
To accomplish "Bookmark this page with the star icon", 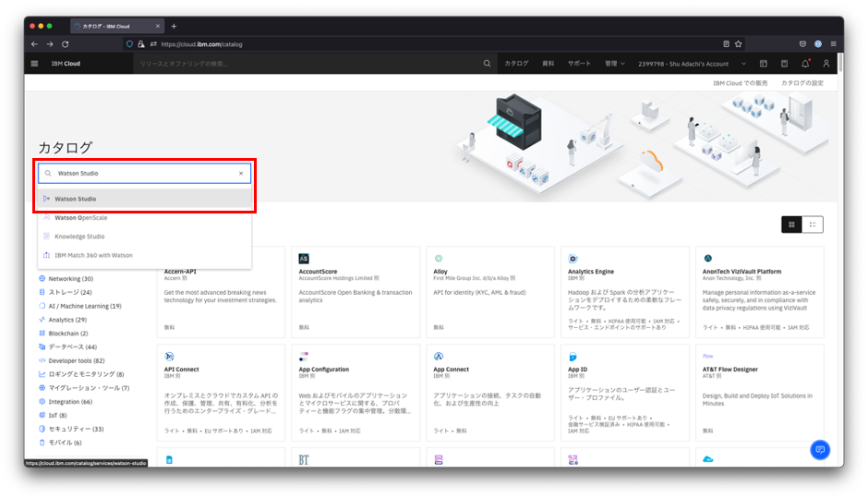I will click(x=738, y=44).
